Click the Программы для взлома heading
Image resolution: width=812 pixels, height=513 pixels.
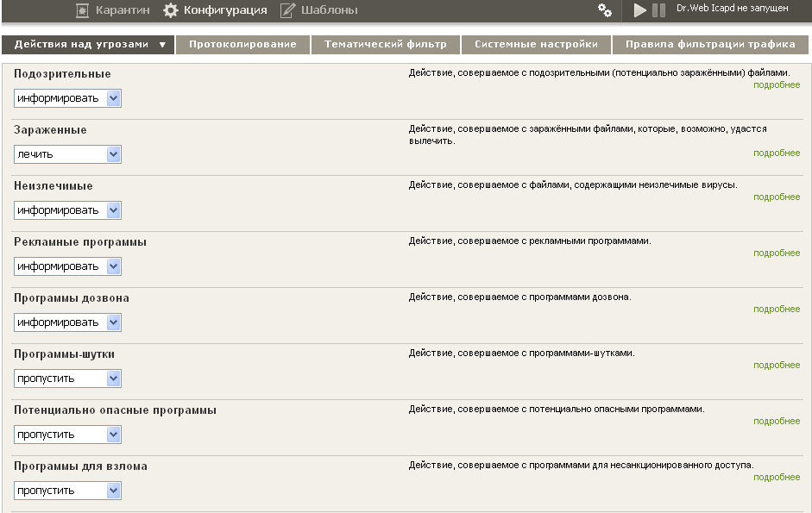pos(80,466)
